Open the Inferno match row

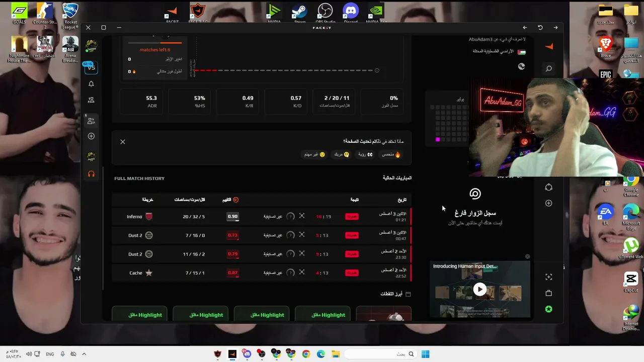point(262,216)
